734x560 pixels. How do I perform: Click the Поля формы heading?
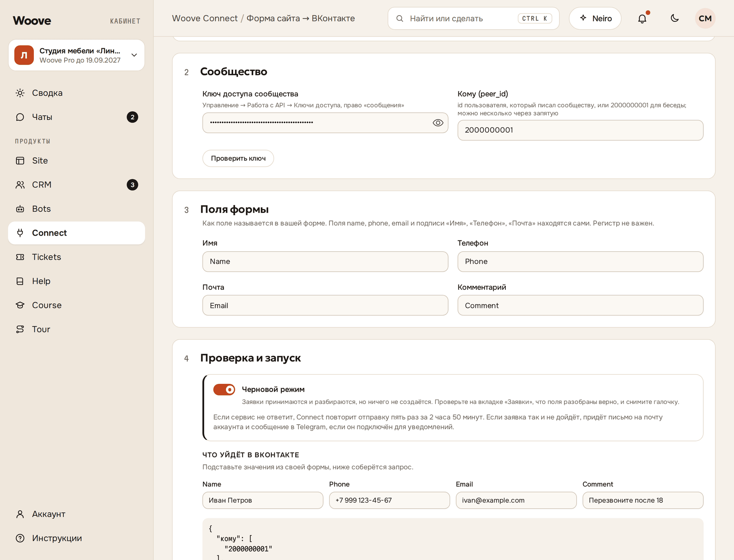pyautogui.click(x=234, y=209)
